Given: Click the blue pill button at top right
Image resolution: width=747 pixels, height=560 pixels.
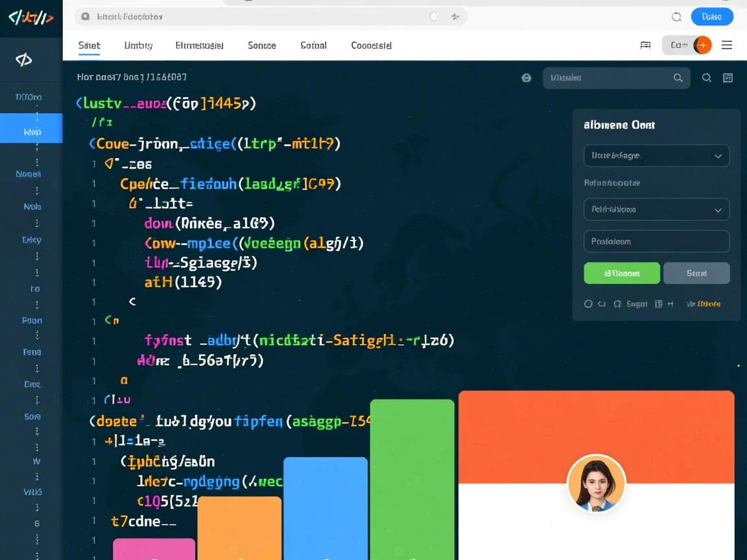Looking at the screenshot, I should pyautogui.click(x=712, y=17).
